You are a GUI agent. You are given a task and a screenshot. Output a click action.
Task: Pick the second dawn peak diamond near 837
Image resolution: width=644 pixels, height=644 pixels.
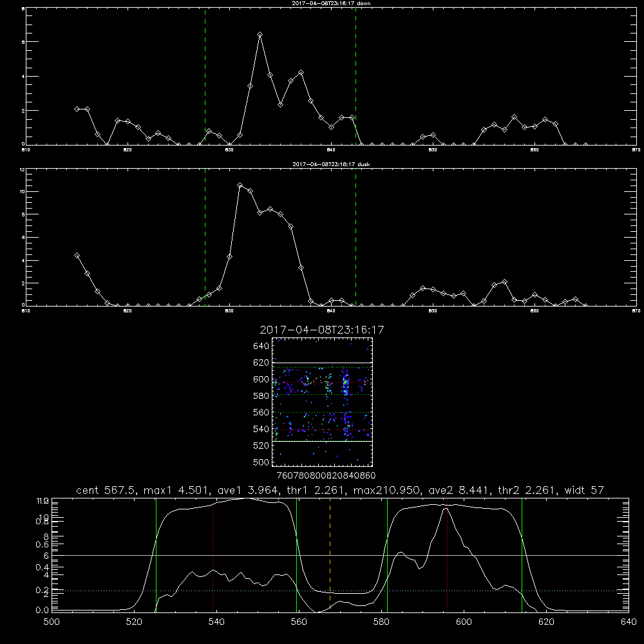301,73
